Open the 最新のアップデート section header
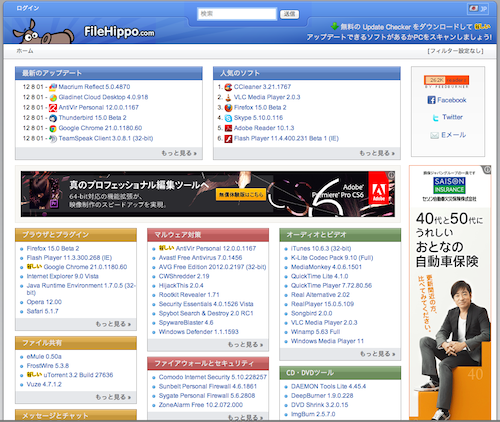The height and width of the screenshot is (422, 500). point(109,73)
